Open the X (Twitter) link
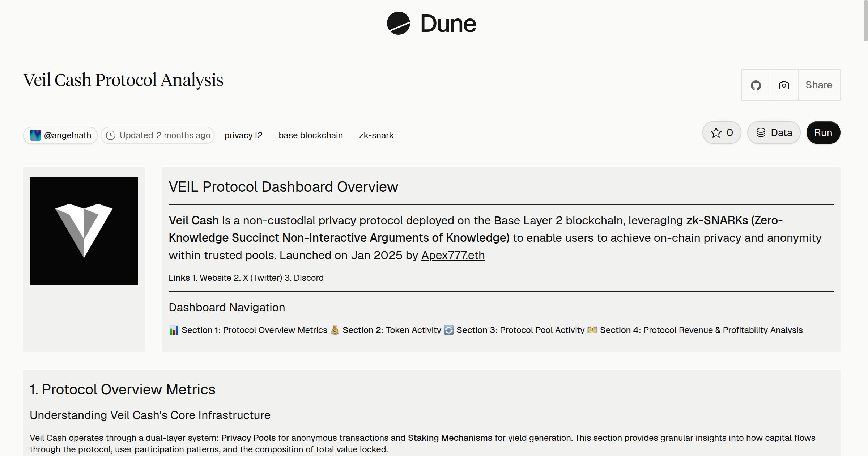The height and width of the screenshot is (456, 868). tap(263, 278)
